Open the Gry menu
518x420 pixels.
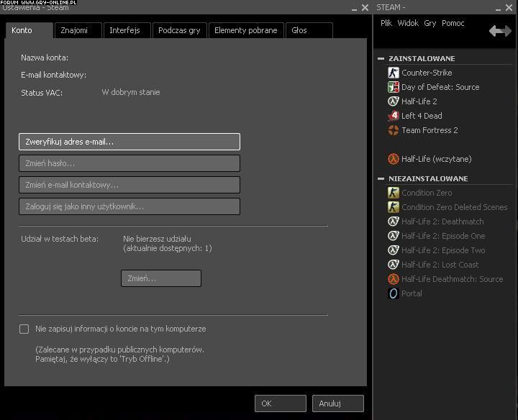(430, 23)
